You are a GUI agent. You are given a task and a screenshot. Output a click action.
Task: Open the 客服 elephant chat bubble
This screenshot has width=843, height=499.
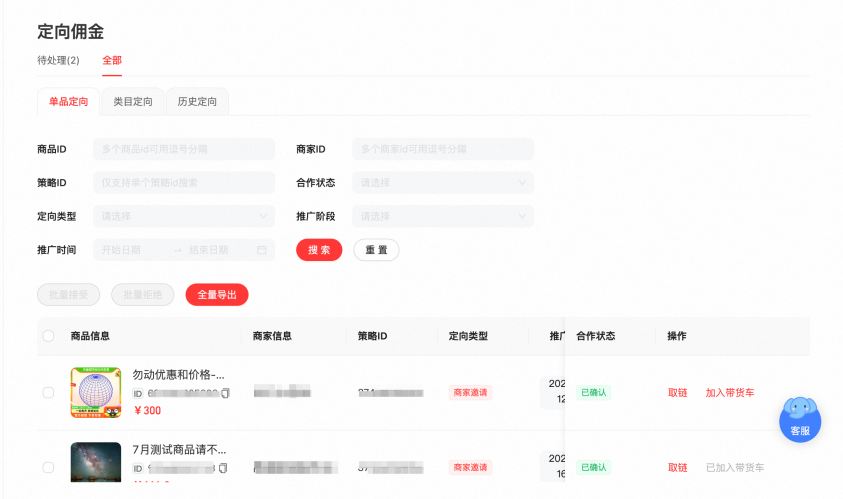pyautogui.click(x=800, y=419)
